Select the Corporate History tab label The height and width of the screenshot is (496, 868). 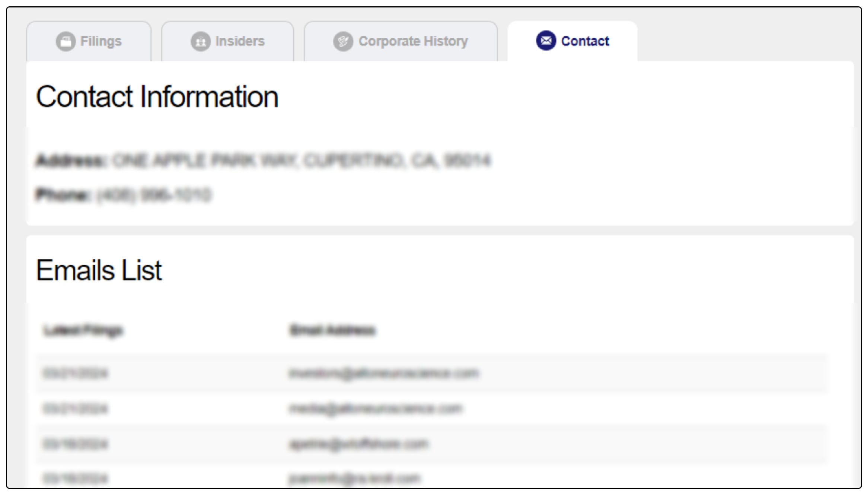(413, 41)
